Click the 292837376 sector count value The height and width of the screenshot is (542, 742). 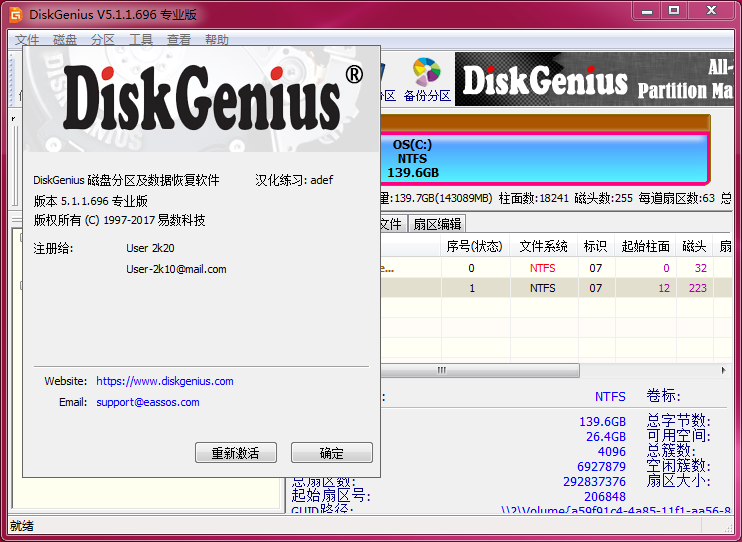pos(594,481)
